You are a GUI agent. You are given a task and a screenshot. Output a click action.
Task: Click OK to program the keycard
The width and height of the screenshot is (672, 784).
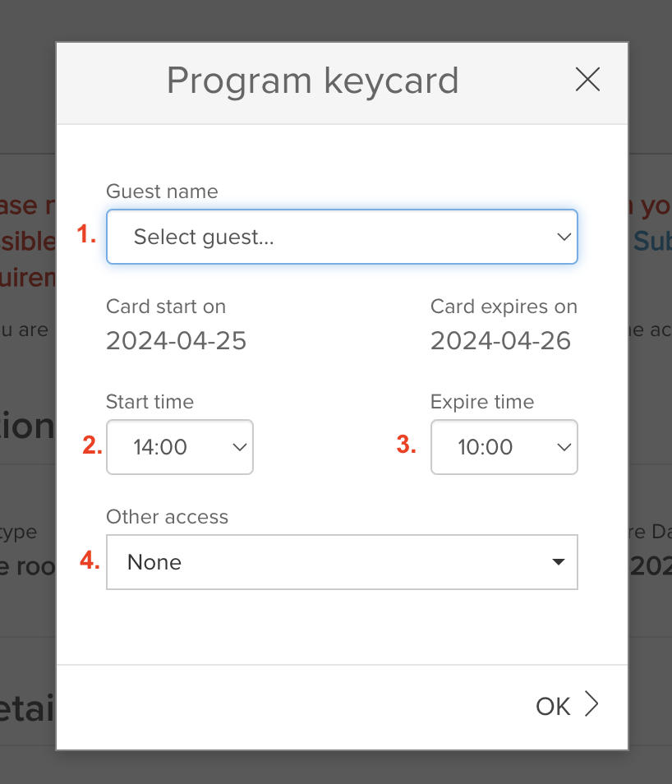[552, 705]
